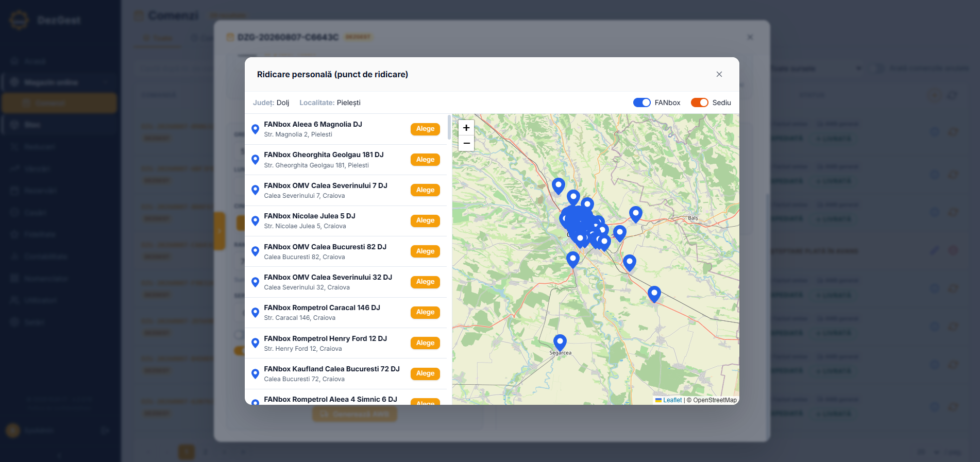Click the 'FANbox OMV Calea Severinului 32 DJ' name
This screenshot has width=980, height=462.
pyautogui.click(x=328, y=277)
